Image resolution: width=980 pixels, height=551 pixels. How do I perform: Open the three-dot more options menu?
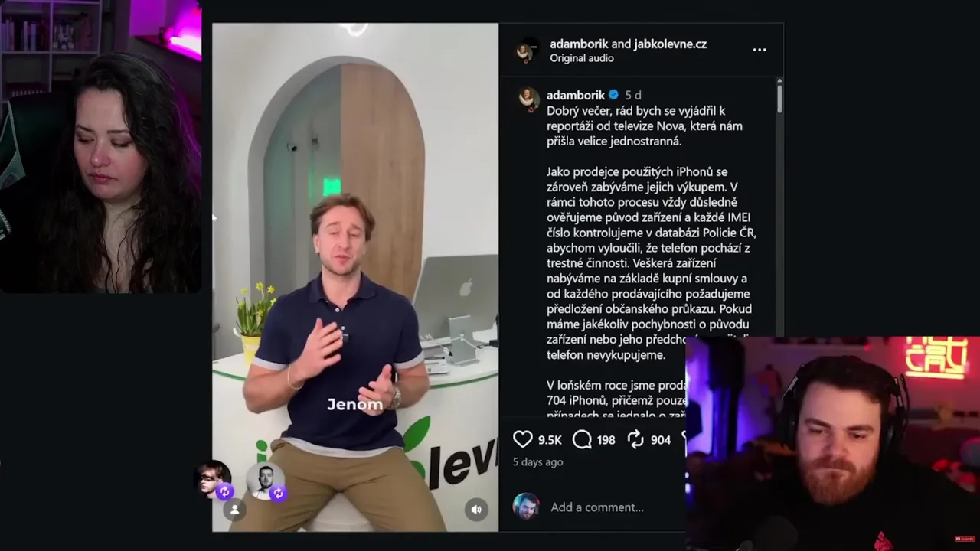(x=759, y=50)
